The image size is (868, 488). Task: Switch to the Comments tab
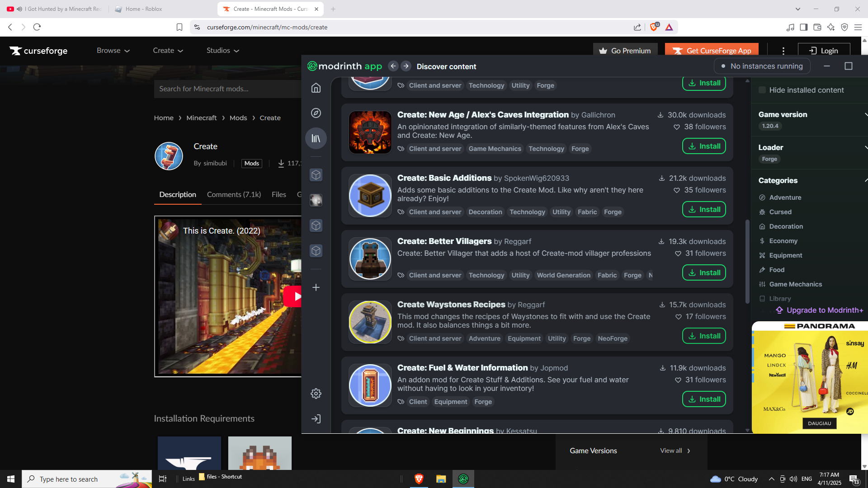tap(234, 194)
